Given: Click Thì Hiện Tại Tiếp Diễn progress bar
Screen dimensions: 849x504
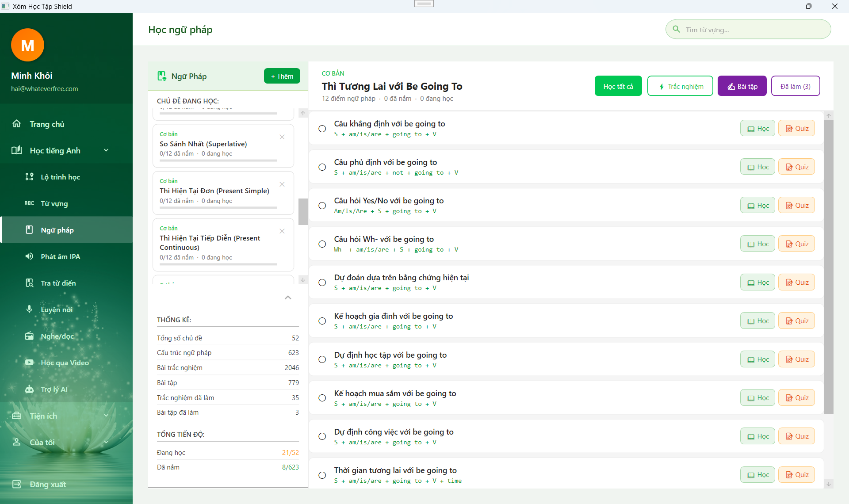Looking at the screenshot, I should pos(218,264).
